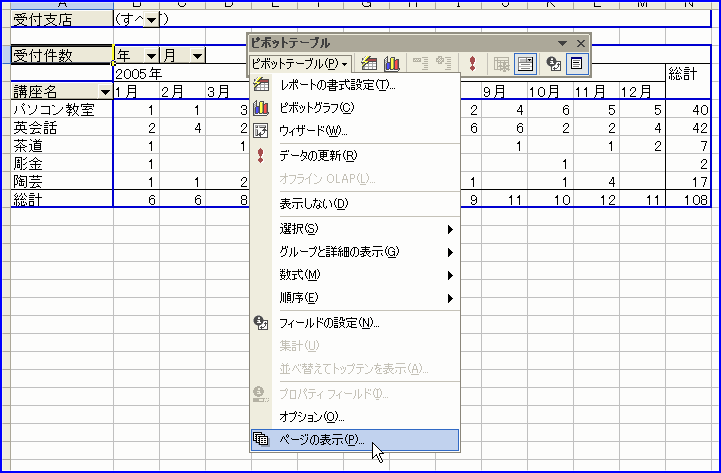Open the 講座名 field dropdown arrow
This screenshot has width=721, height=473.
tap(105, 92)
